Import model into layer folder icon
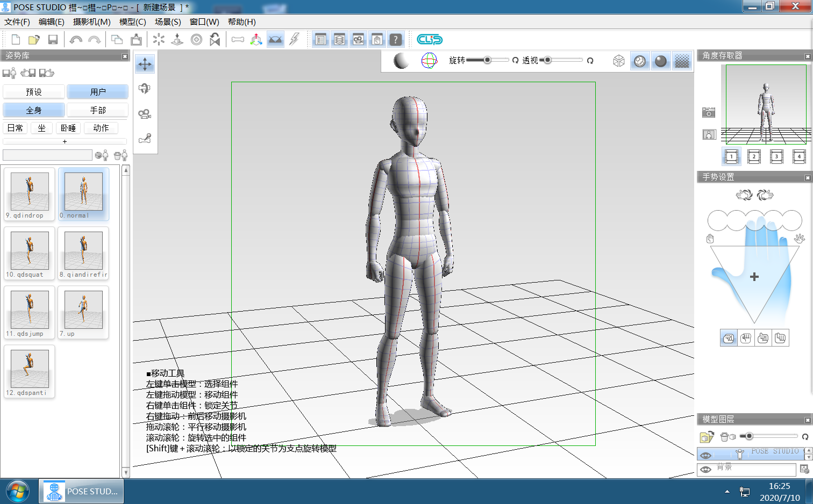 [x=707, y=437]
